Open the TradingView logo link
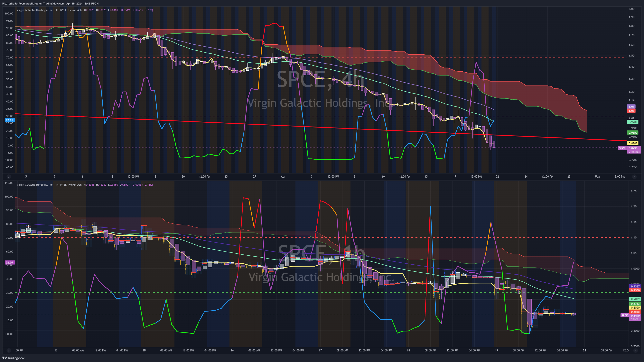The width and height of the screenshot is (644, 362). [14, 358]
